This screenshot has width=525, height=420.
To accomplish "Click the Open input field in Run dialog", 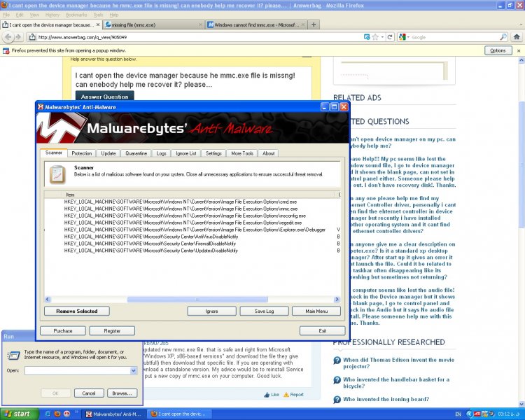I will (x=77, y=370).
